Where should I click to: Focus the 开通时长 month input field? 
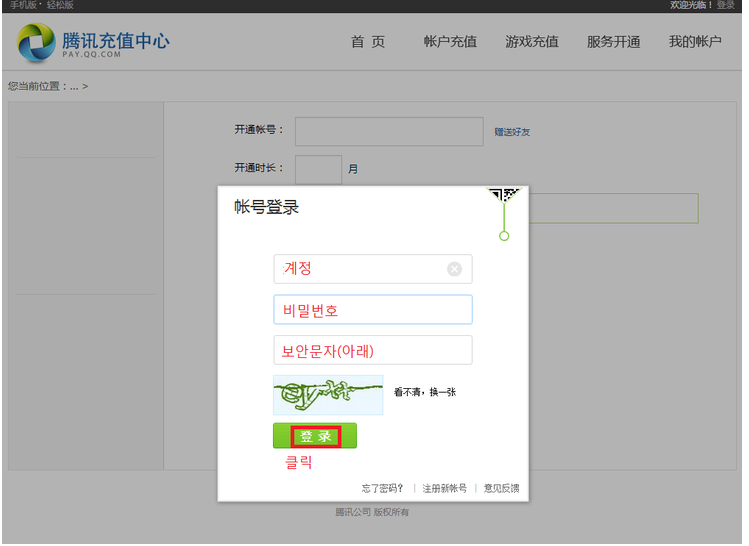pos(318,170)
